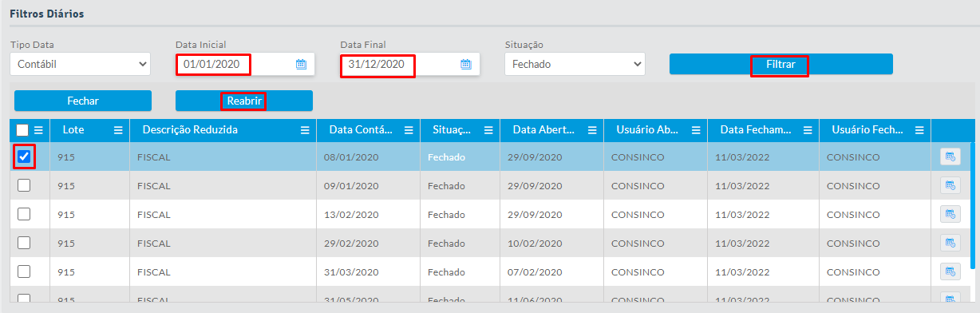Check the row dated 09/01/2020
This screenshot has width=980, height=313.
point(24,185)
